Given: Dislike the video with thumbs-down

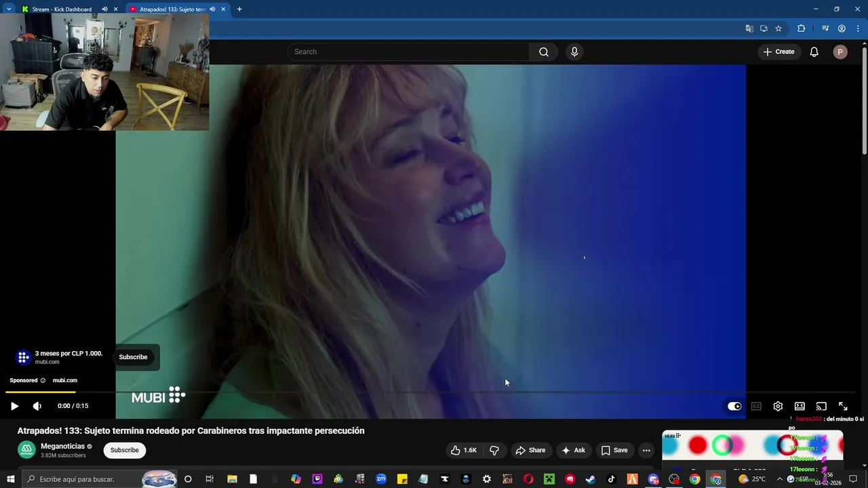Looking at the screenshot, I should 494,450.
